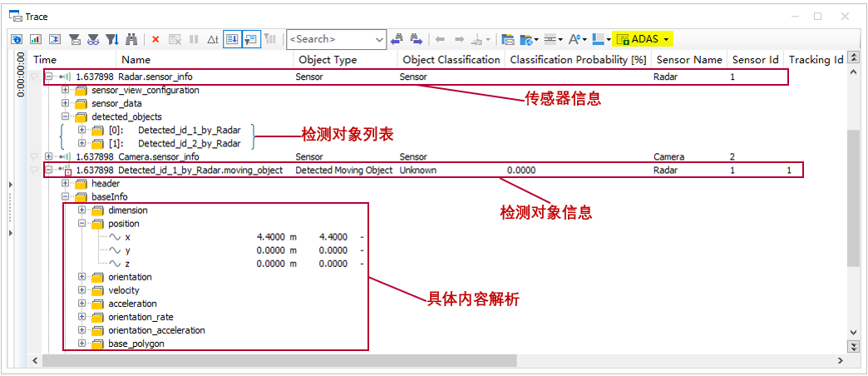Image resolution: width=868 pixels, height=376 pixels.
Task: Collapse the position folder
Action: 82,224
